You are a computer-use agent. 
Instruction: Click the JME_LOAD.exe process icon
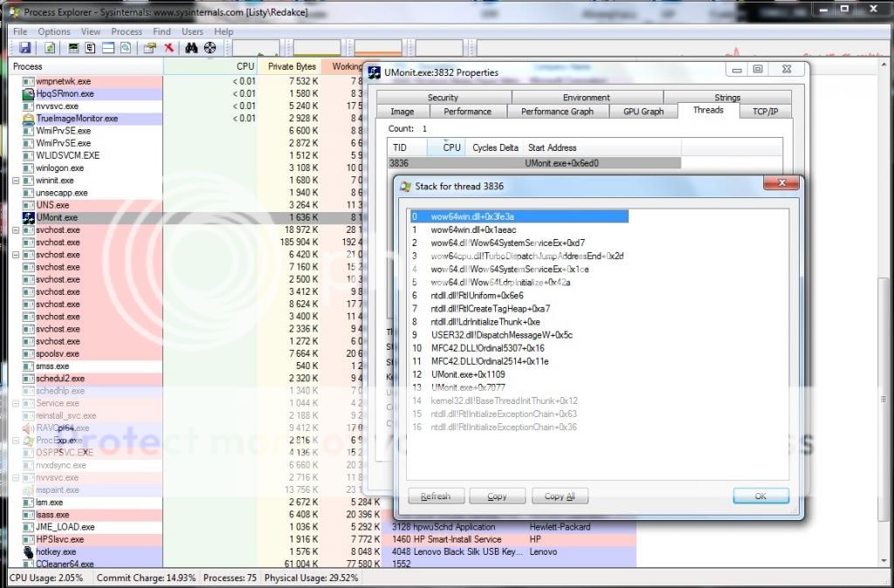tap(29, 527)
